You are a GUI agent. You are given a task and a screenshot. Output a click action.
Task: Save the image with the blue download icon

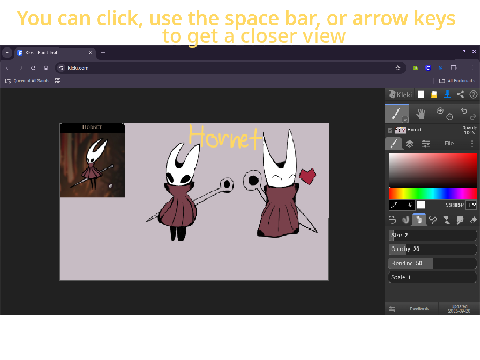point(447,95)
